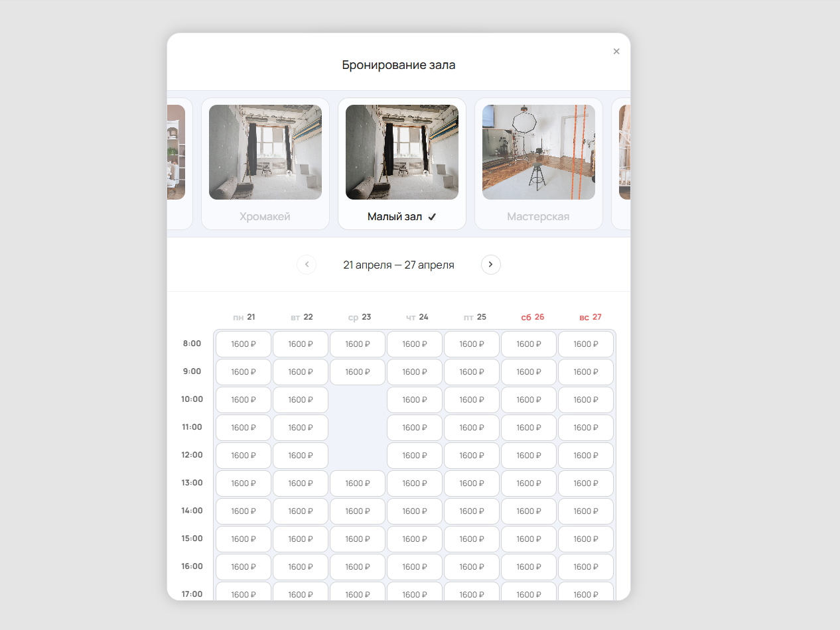Click the пт 25 column header
Viewport: 840px width, 630px height.
pos(474,317)
